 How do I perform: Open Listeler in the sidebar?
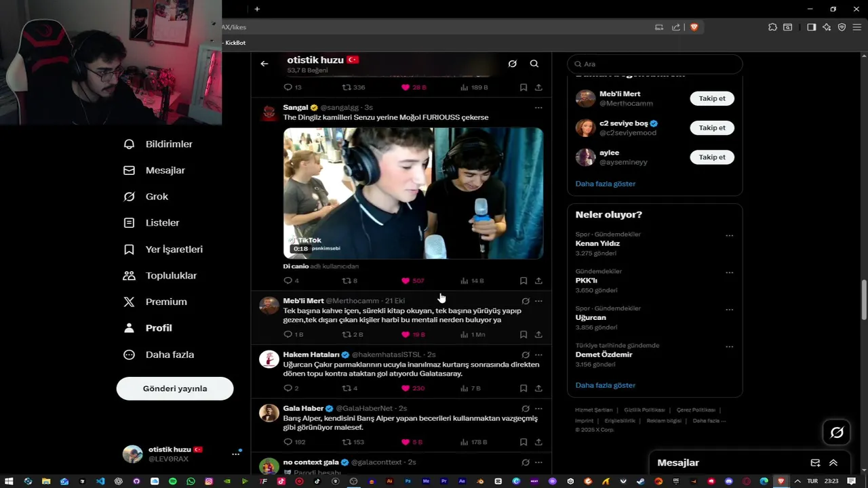click(151, 223)
